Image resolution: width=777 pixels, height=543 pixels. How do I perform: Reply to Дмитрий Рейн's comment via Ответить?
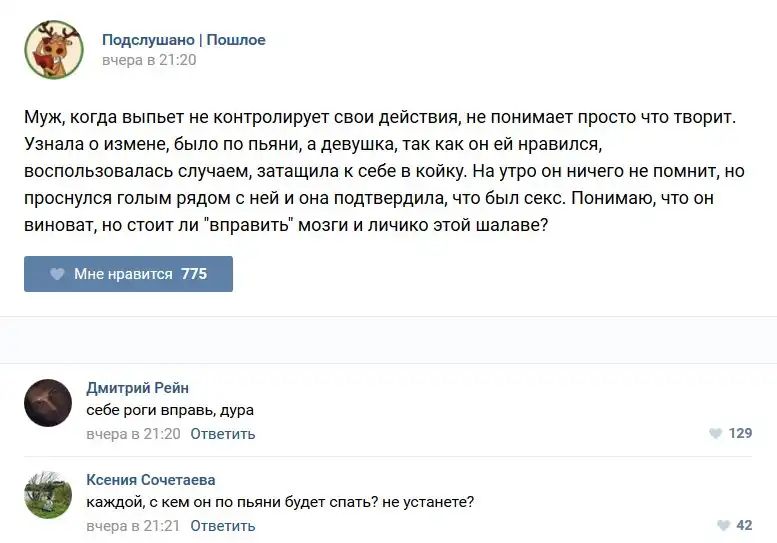[222, 434]
